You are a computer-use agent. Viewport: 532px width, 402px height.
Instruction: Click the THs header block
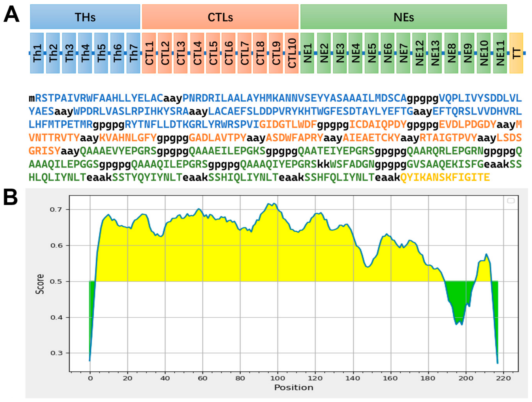pyautogui.click(x=85, y=17)
